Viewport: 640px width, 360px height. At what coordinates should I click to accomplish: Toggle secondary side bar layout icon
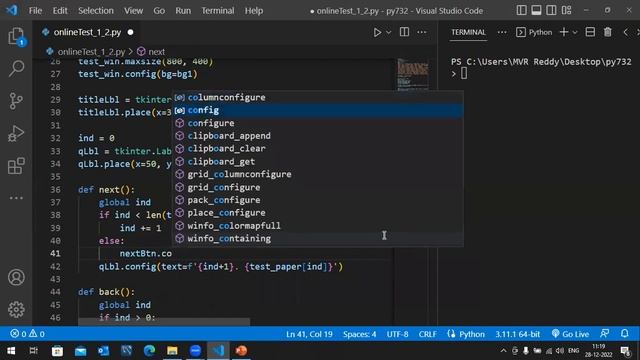tap(551, 10)
